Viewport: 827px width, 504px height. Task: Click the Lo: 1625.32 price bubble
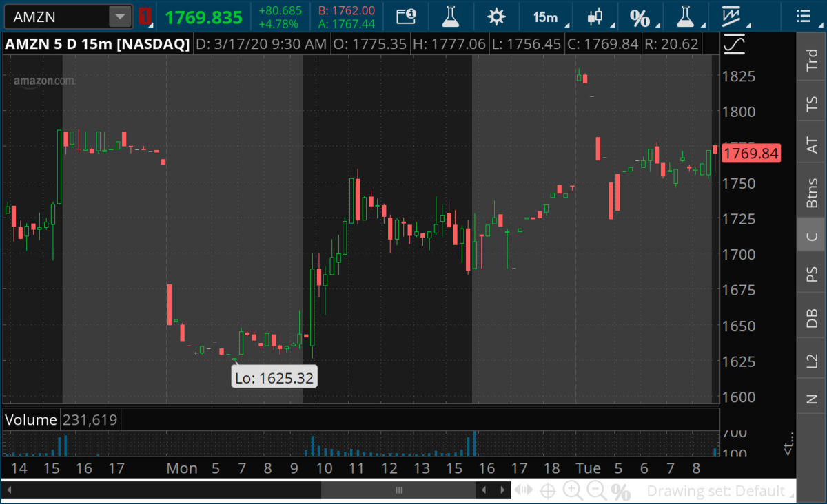pyautogui.click(x=274, y=378)
